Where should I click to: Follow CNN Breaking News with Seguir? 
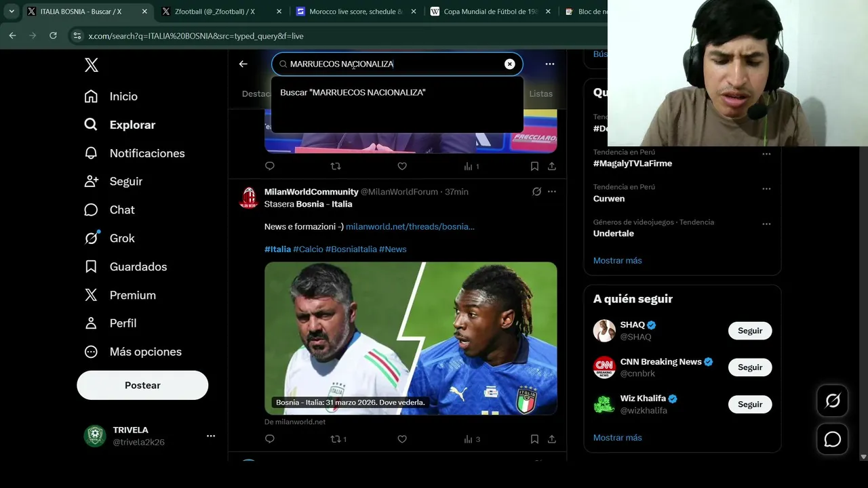pos(750,367)
